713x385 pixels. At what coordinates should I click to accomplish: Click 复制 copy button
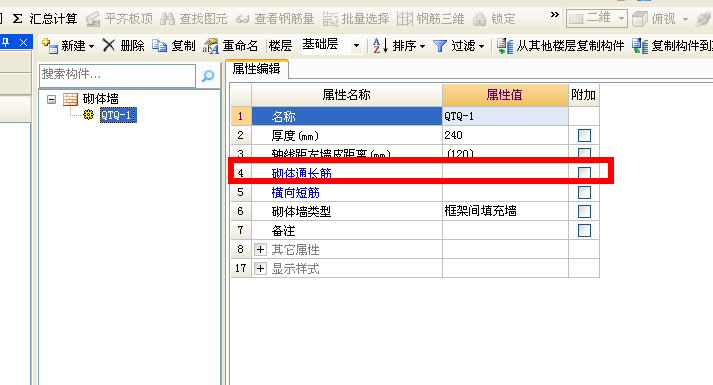pyautogui.click(x=174, y=45)
